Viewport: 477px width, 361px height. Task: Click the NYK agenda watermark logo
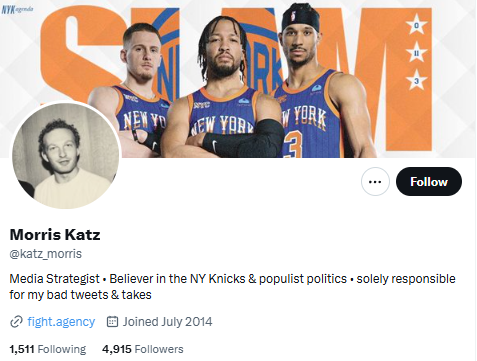coord(17,9)
